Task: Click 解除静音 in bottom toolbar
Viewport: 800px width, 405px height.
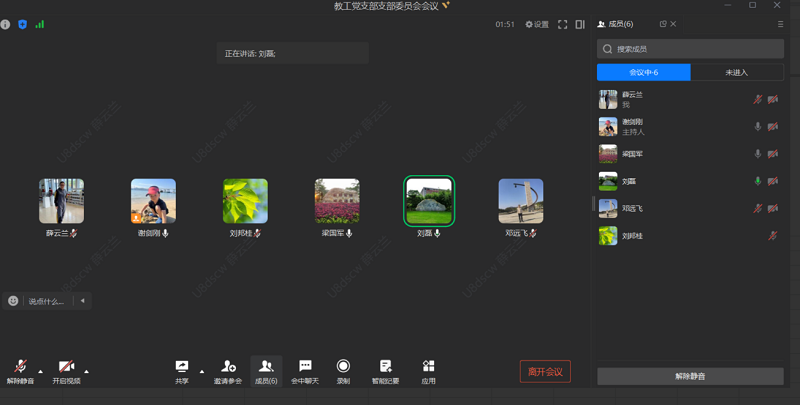Action: (20, 372)
